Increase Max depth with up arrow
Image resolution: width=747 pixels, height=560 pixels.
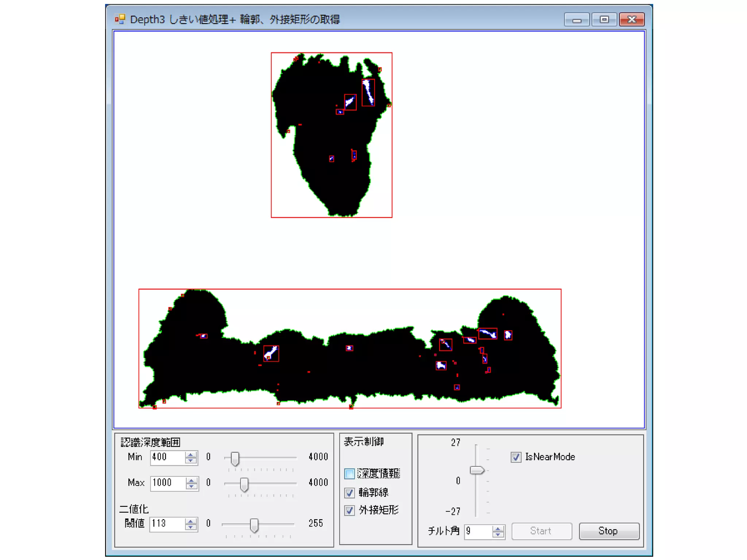191,480
